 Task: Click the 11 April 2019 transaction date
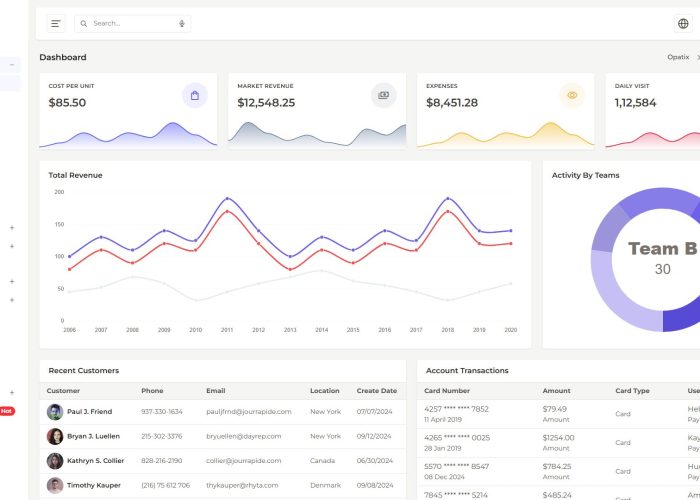[x=443, y=420]
